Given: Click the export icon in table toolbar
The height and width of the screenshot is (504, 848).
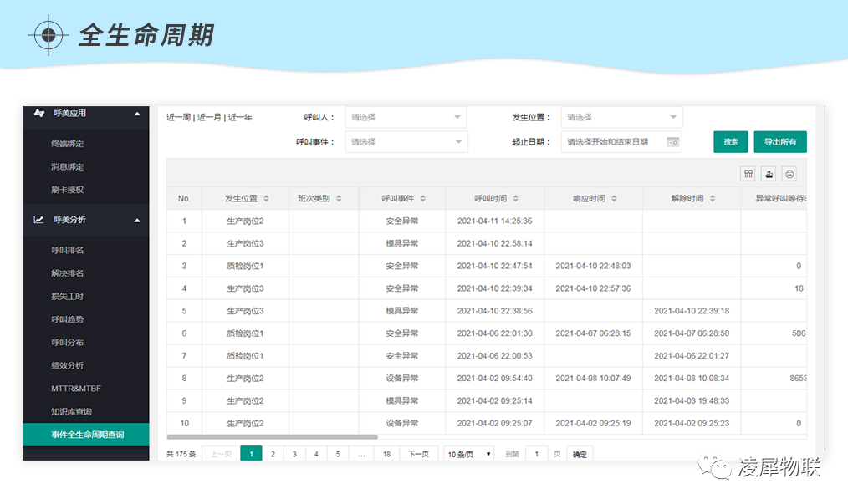Looking at the screenshot, I should click(769, 174).
